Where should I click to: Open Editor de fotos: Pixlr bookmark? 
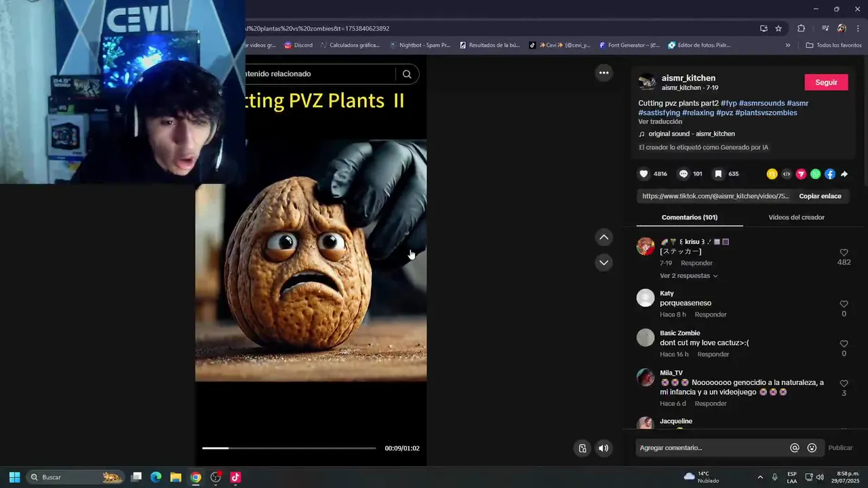pos(699,45)
